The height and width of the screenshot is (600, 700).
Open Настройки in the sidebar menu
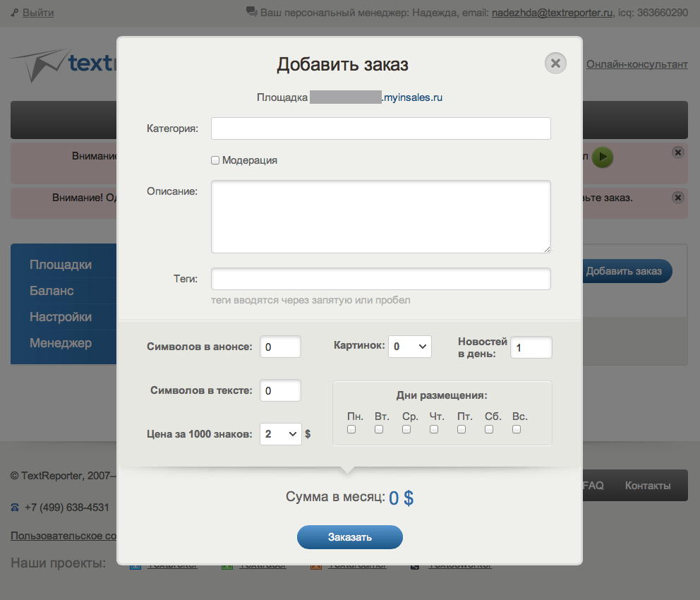(61, 317)
